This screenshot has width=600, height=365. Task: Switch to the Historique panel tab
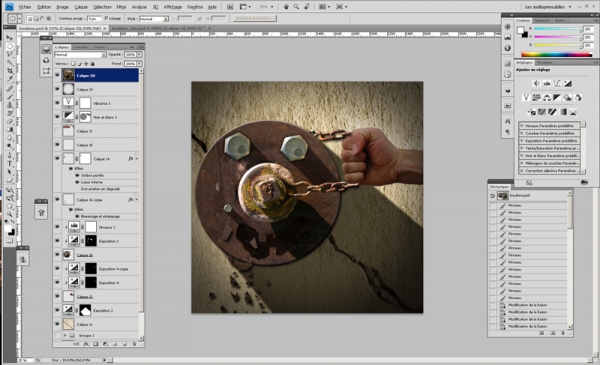[499, 187]
